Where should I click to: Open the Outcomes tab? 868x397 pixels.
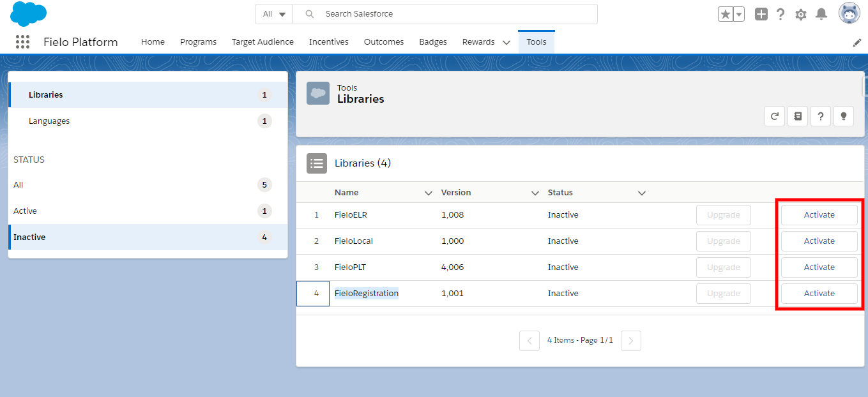coord(384,42)
